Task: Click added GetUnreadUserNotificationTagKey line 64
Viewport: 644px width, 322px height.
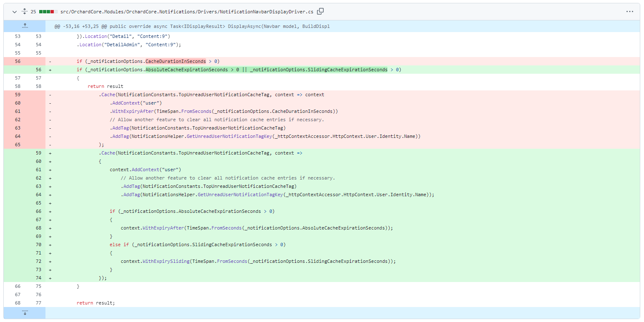Action: click(x=278, y=195)
